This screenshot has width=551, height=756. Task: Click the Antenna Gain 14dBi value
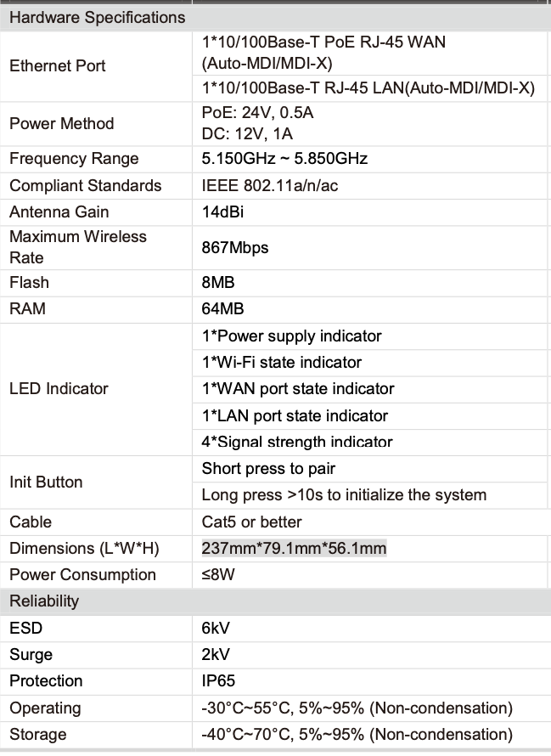[222, 212]
